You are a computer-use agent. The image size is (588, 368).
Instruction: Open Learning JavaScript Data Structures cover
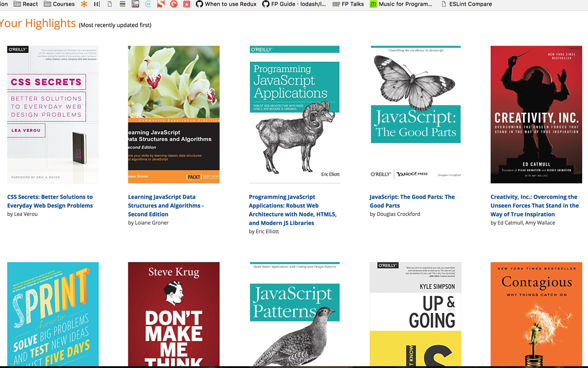(x=174, y=115)
